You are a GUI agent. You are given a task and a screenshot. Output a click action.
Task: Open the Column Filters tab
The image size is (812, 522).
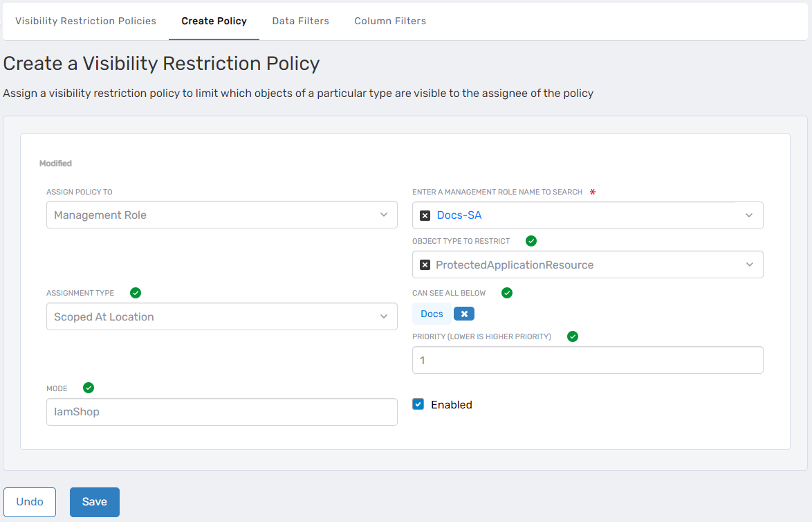coord(390,21)
